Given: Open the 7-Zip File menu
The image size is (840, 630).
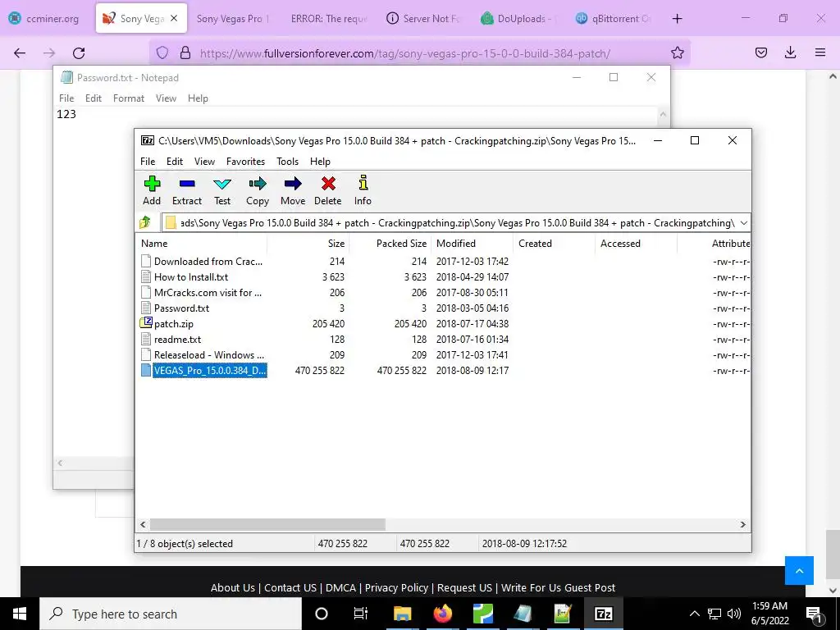Looking at the screenshot, I should [148, 162].
